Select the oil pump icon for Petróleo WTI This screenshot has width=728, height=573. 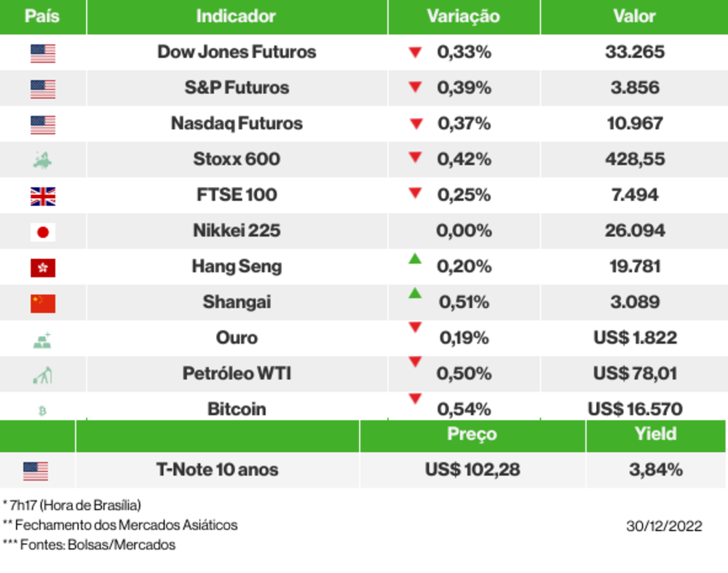click(x=43, y=375)
